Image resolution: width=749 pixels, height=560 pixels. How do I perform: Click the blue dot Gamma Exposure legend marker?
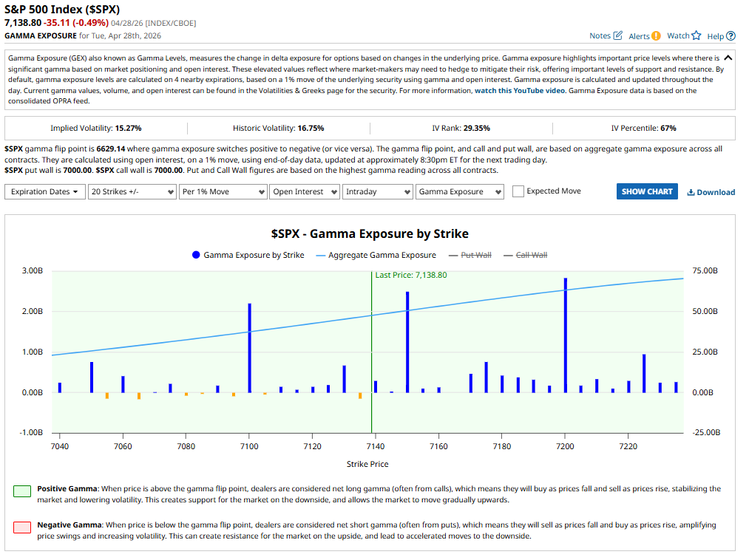tap(196, 255)
